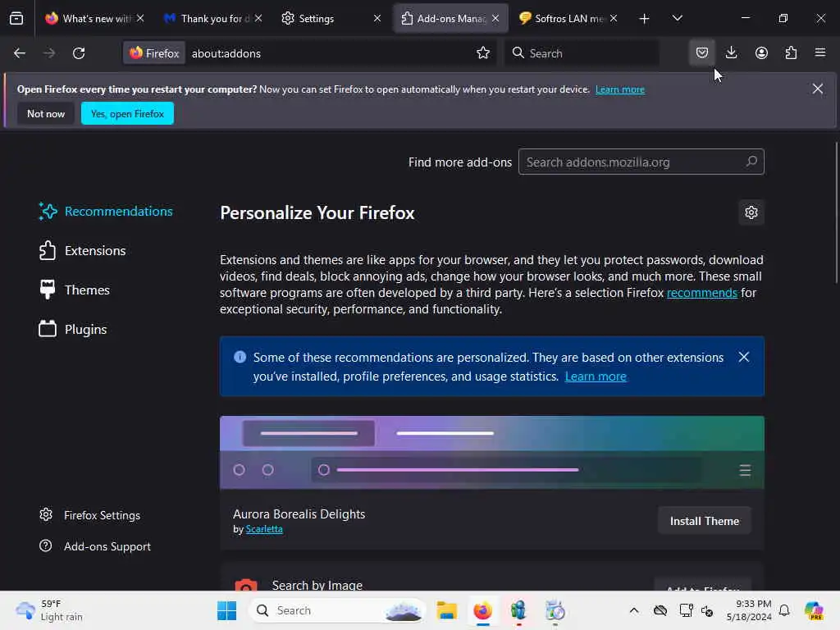
Task: Open the weather widget showing 59°F
Action: [x=50, y=610]
